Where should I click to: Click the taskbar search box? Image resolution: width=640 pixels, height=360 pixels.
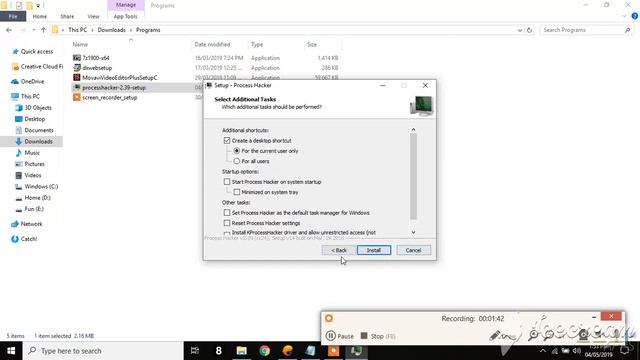[x=103, y=351]
